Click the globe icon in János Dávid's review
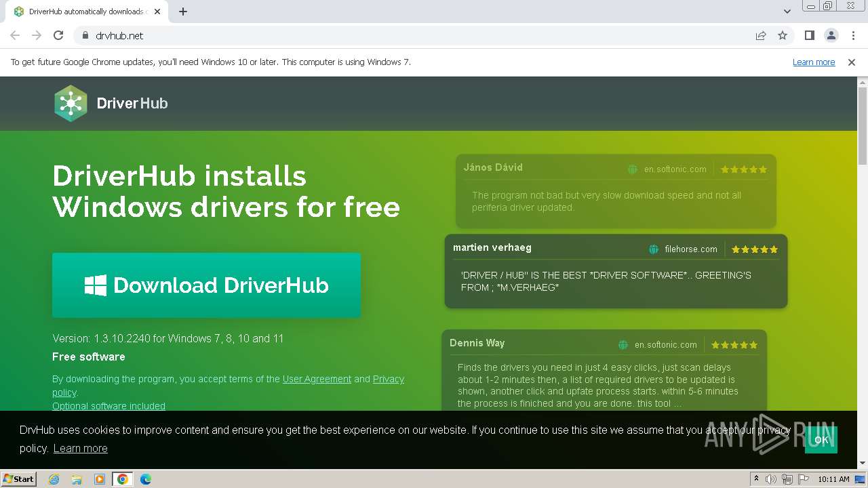Screen dimensions: 868x488 (x=632, y=169)
